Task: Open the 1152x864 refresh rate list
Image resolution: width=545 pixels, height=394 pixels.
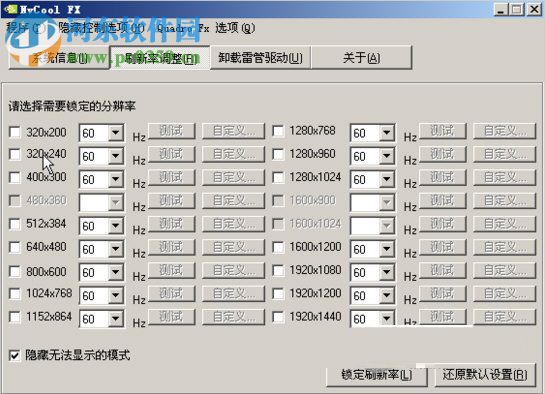Action: tap(115, 319)
